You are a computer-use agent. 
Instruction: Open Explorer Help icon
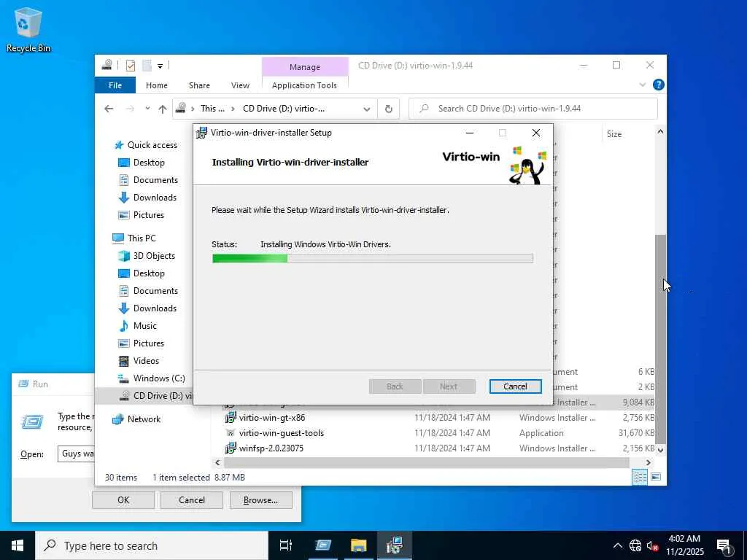659,85
